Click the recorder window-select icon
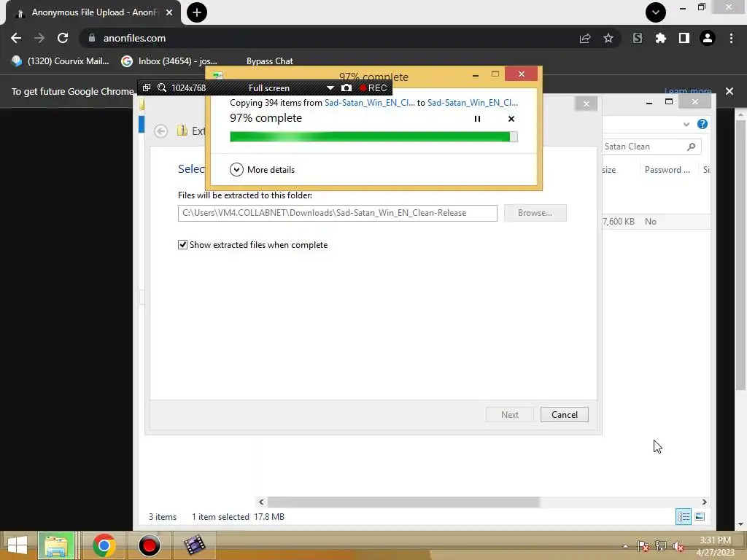 pyautogui.click(x=147, y=88)
